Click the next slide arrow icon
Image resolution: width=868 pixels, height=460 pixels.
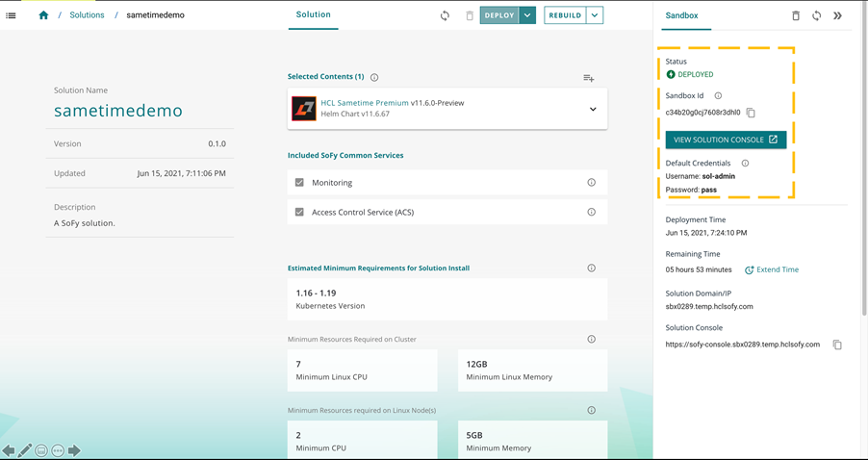(74, 450)
